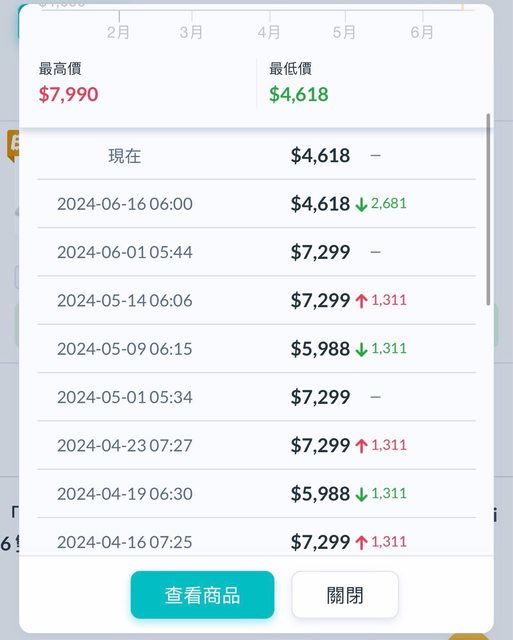Click red up arrow on 2024-04-16 row
The height and width of the screenshot is (640, 513).
coord(361,542)
